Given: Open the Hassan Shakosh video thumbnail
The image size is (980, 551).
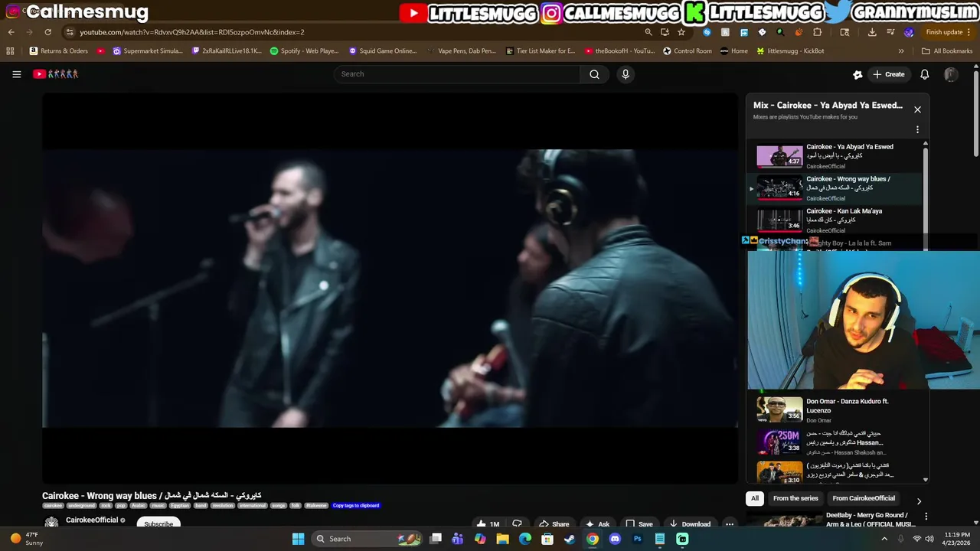Looking at the screenshot, I should pyautogui.click(x=779, y=442).
